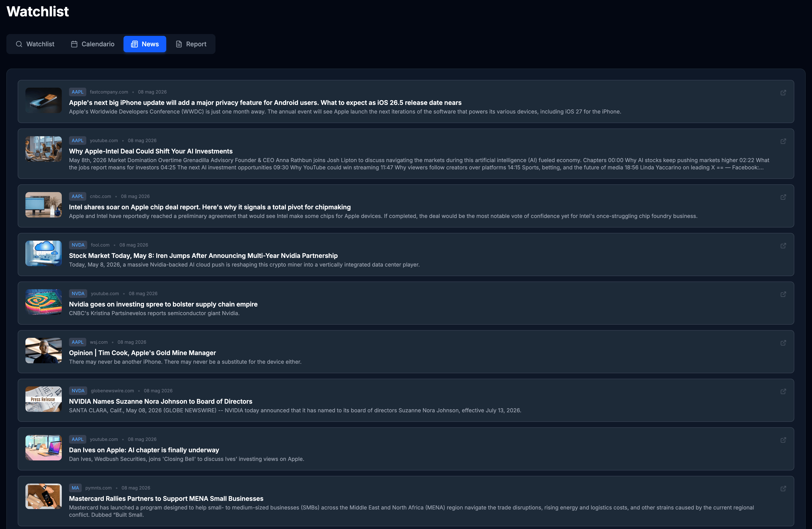Click NVDA tag on fool.com article
This screenshot has width=812, height=529.
(78, 245)
